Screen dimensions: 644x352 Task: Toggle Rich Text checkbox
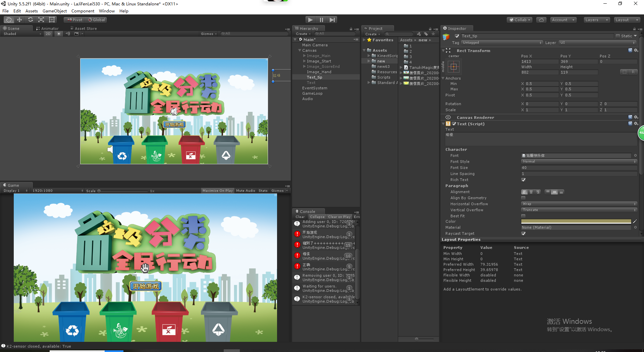click(523, 180)
